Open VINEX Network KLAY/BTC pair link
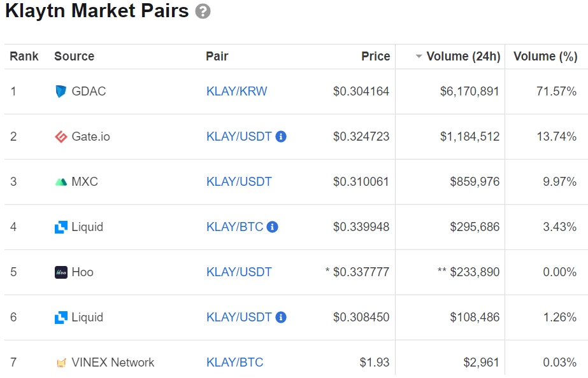 234,363
